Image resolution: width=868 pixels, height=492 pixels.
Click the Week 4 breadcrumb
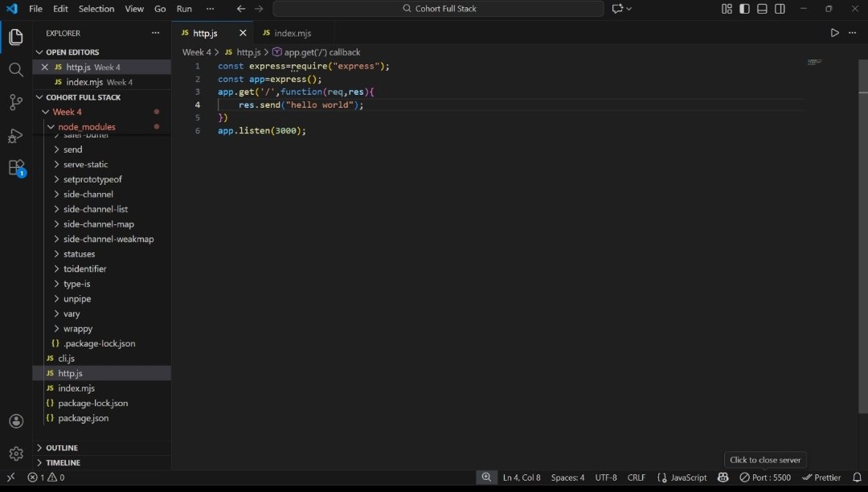(197, 52)
